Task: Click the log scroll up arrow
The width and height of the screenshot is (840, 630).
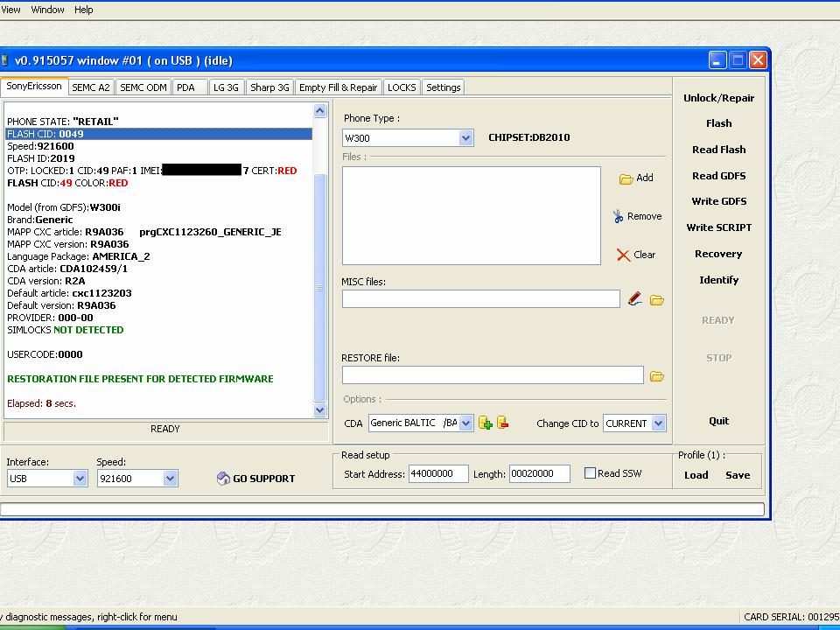Action: tap(320, 111)
